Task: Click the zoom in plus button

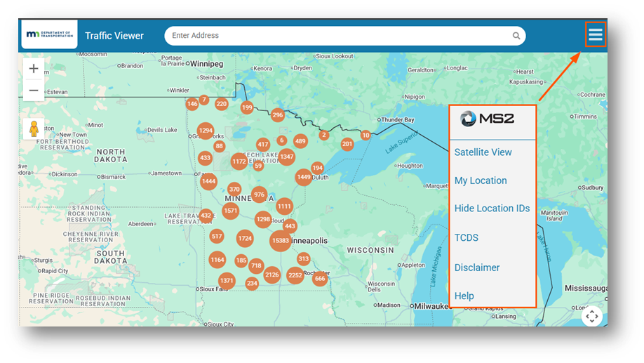Action: (x=34, y=69)
